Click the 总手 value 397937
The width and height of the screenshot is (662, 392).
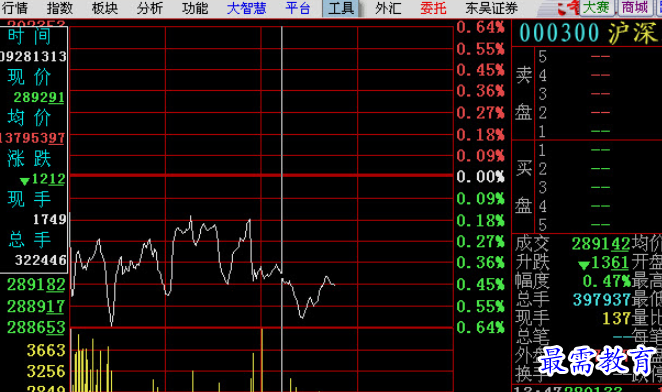602,300
